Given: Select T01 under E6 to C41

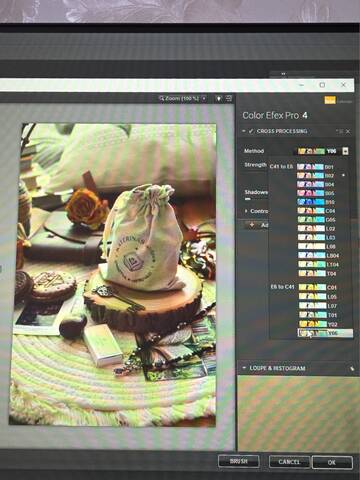Looking at the screenshot, I should tap(317, 315).
